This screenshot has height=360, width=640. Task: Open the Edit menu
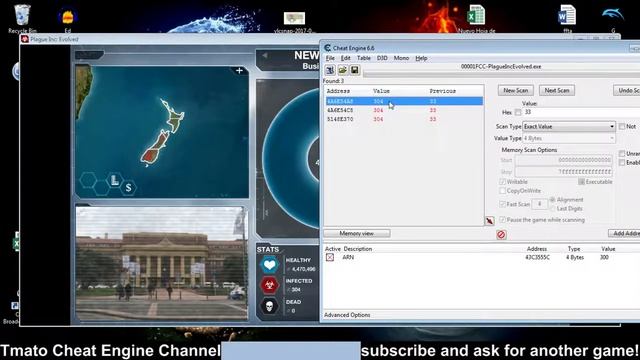pos(346,58)
